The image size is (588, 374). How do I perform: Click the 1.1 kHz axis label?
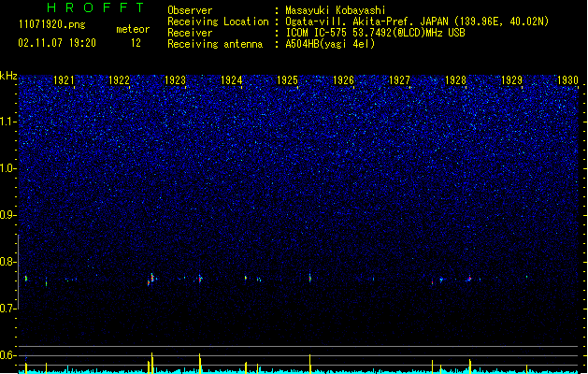point(7,122)
